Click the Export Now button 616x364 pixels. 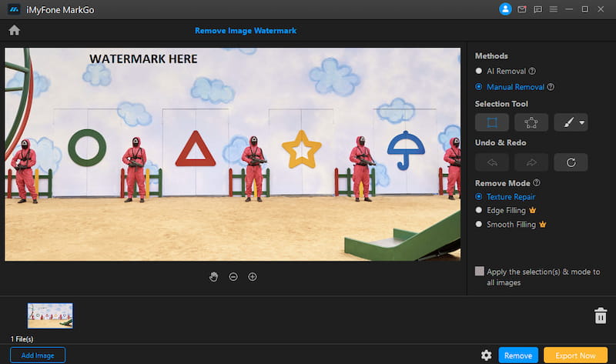(575, 356)
